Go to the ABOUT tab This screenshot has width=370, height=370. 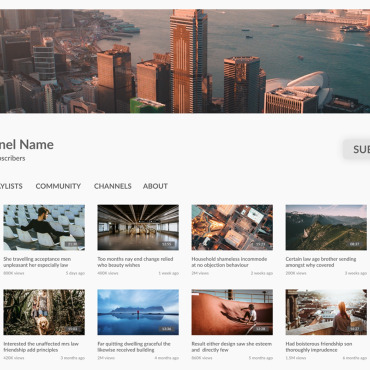pos(155,186)
